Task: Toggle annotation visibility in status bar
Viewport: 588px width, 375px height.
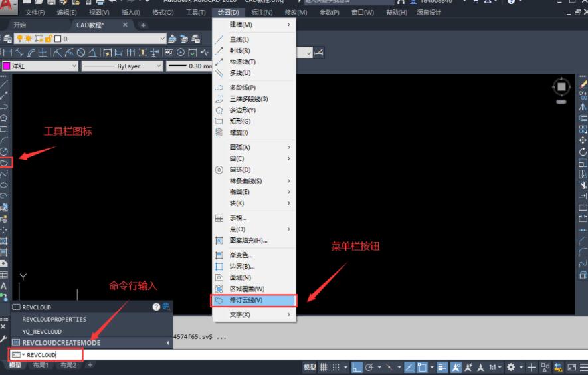Action: pos(456,367)
